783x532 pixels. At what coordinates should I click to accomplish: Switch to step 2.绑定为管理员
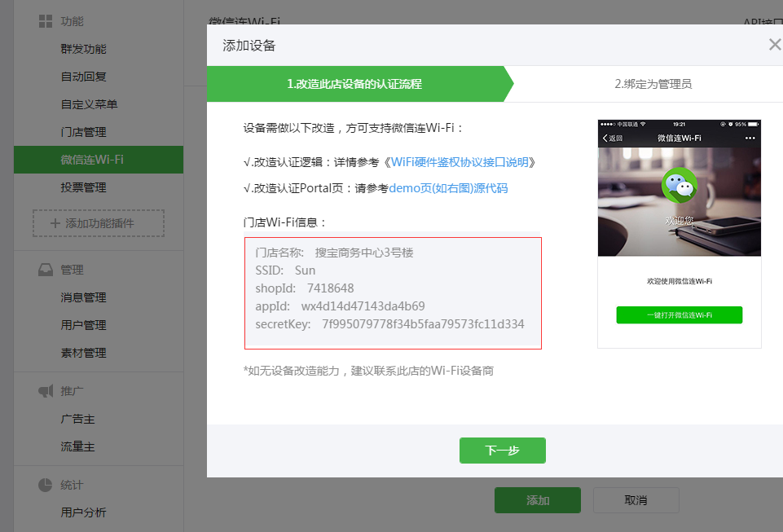(x=653, y=84)
